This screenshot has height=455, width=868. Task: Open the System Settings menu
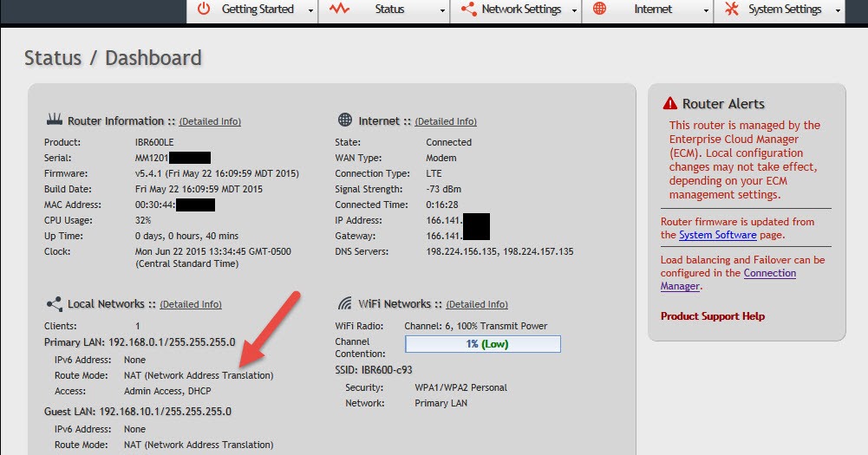tap(780, 10)
